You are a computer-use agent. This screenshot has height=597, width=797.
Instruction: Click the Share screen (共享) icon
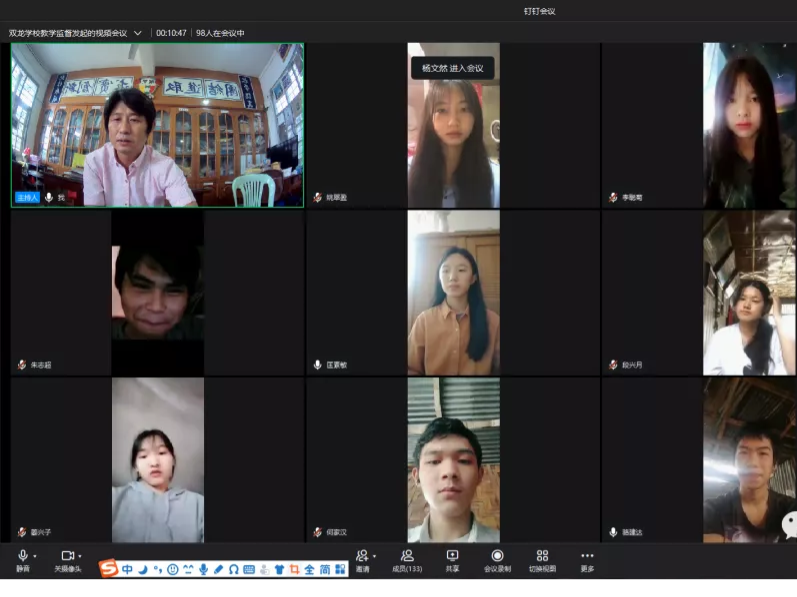[x=452, y=556]
